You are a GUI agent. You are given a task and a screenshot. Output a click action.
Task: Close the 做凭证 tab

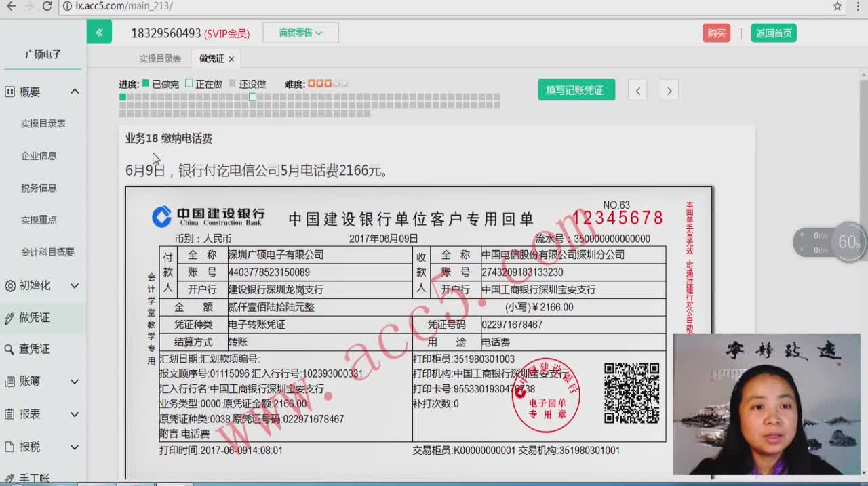[231, 59]
